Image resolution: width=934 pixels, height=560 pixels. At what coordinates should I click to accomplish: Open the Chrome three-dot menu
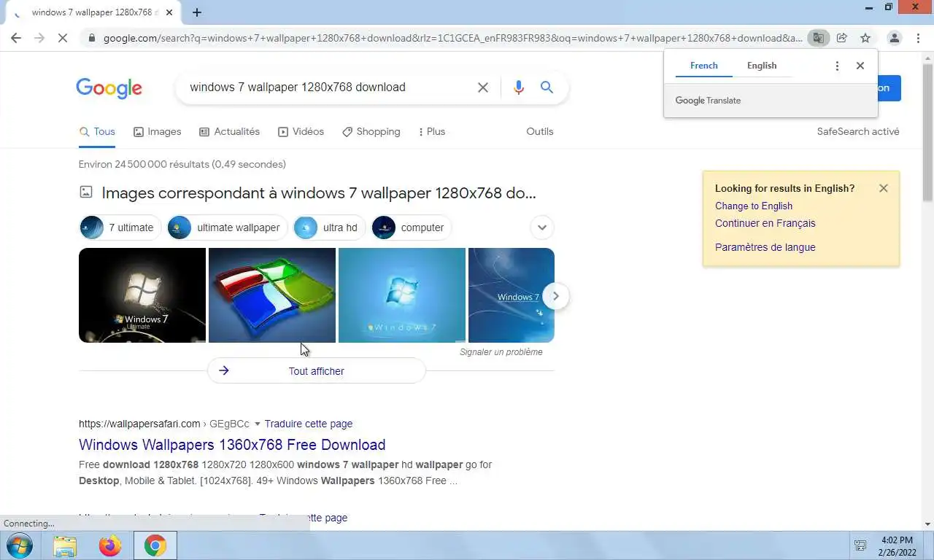pos(918,38)
